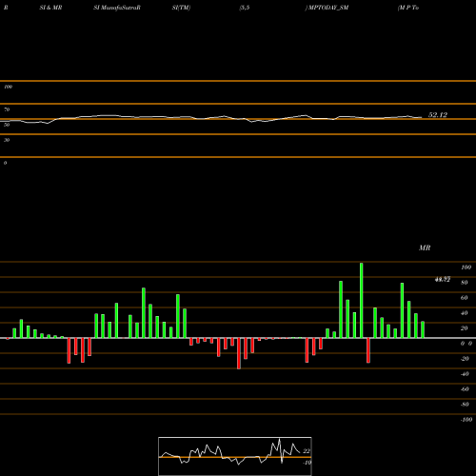Click the deepest red MR histogram bar
This screenshot has width=476, height=476.
(x=239, y=353)
